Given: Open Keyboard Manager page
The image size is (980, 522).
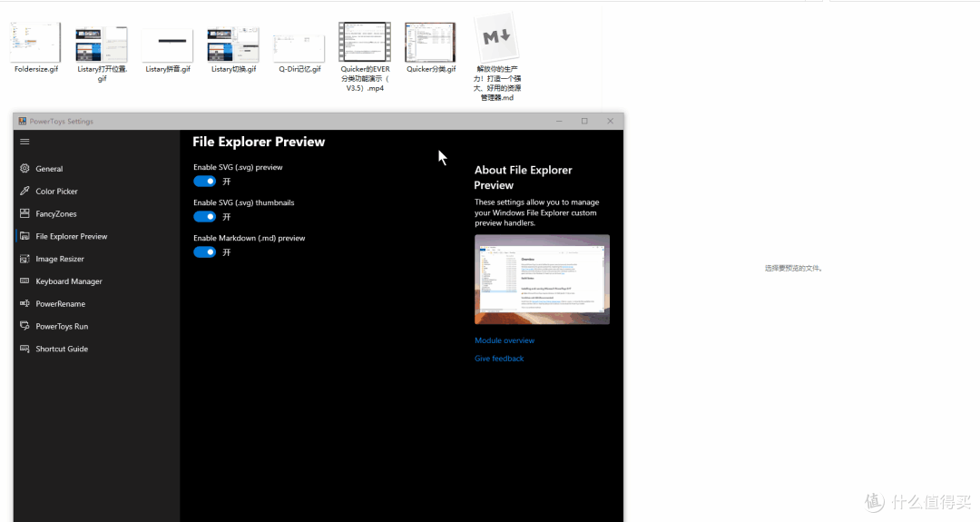Looking at the screenshot, I should [x=69, y=281].
